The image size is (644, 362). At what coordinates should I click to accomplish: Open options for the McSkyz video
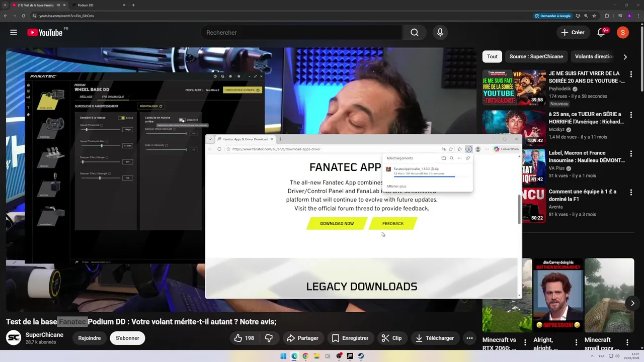pos(631,115)
